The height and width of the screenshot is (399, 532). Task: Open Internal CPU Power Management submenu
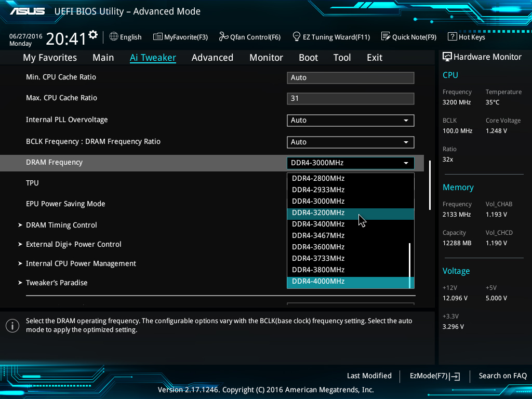point(81,263)
